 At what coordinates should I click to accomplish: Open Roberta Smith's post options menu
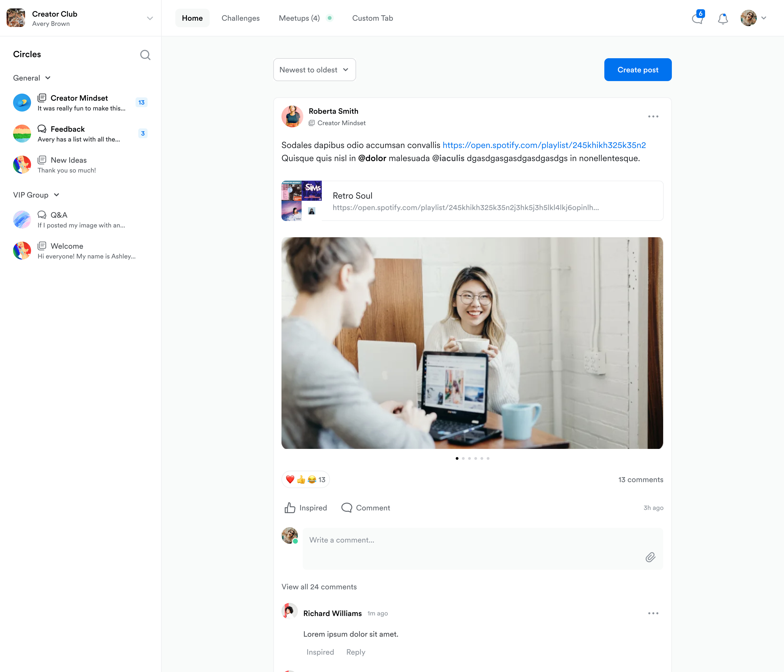(653, 116)
